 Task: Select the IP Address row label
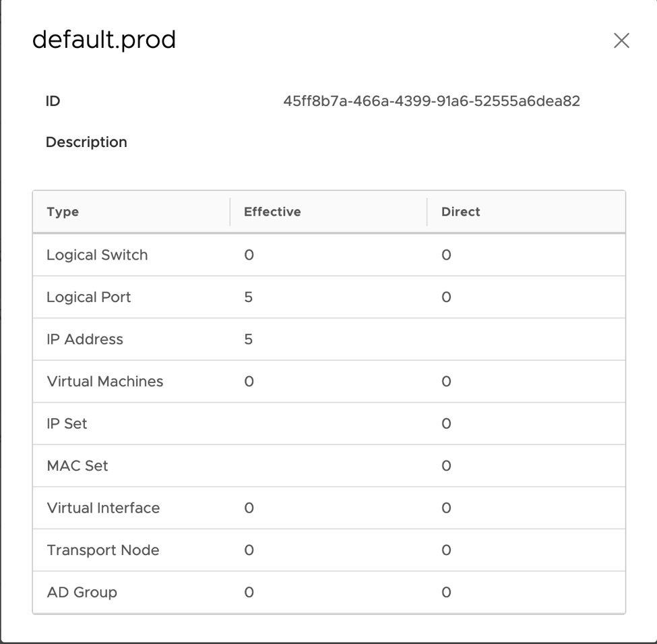[85, 339]
